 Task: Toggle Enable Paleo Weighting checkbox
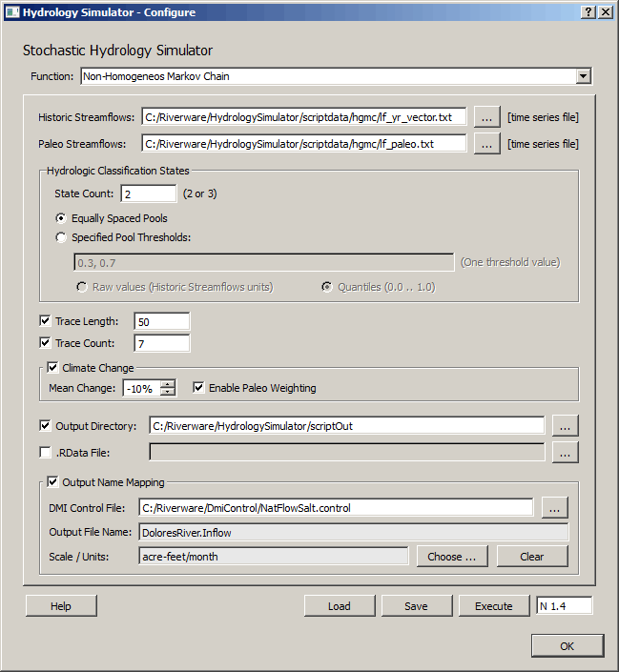pos(198,388)
